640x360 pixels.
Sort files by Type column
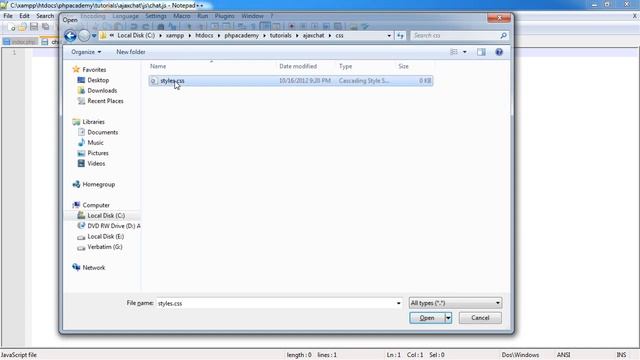point(345,66)
